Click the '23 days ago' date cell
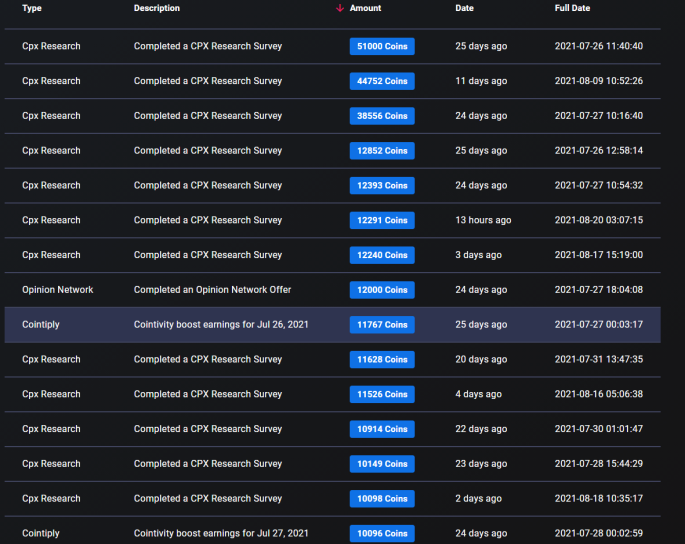Image resolution: width=685 pixels, height=544 pixels. (481, 464)
